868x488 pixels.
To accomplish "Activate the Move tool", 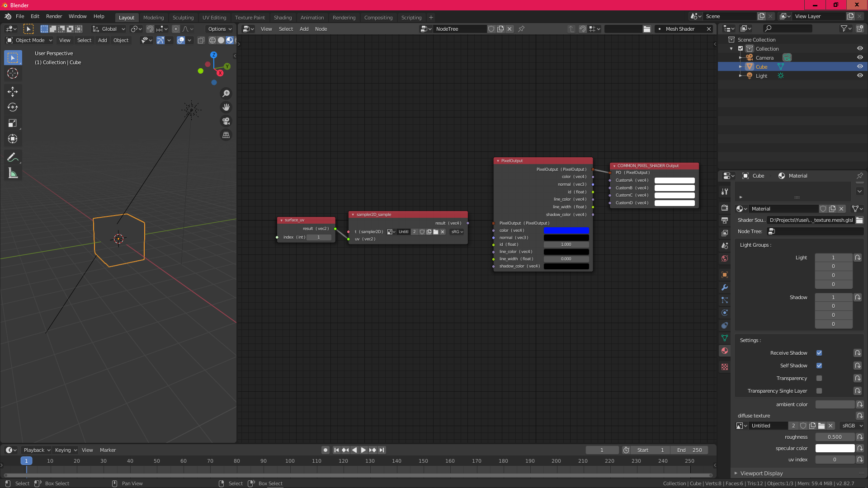I will pos(13,92).
